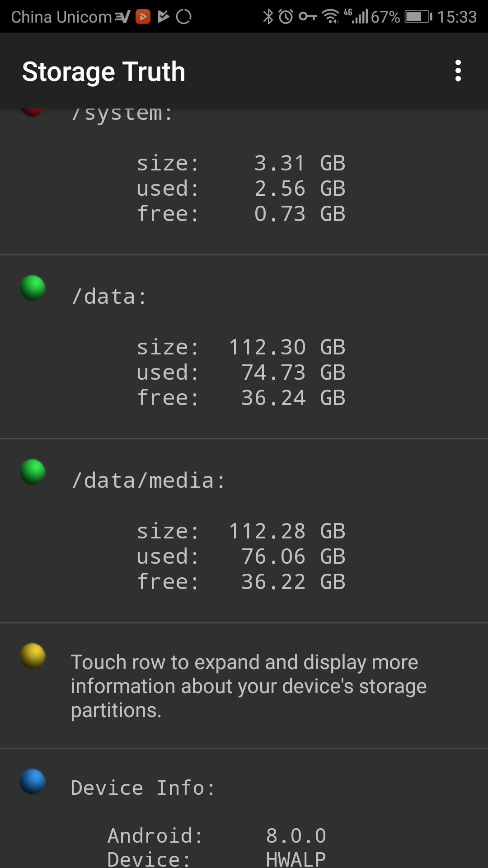Click the yellow ball next to the hint

tap(33, 656)
